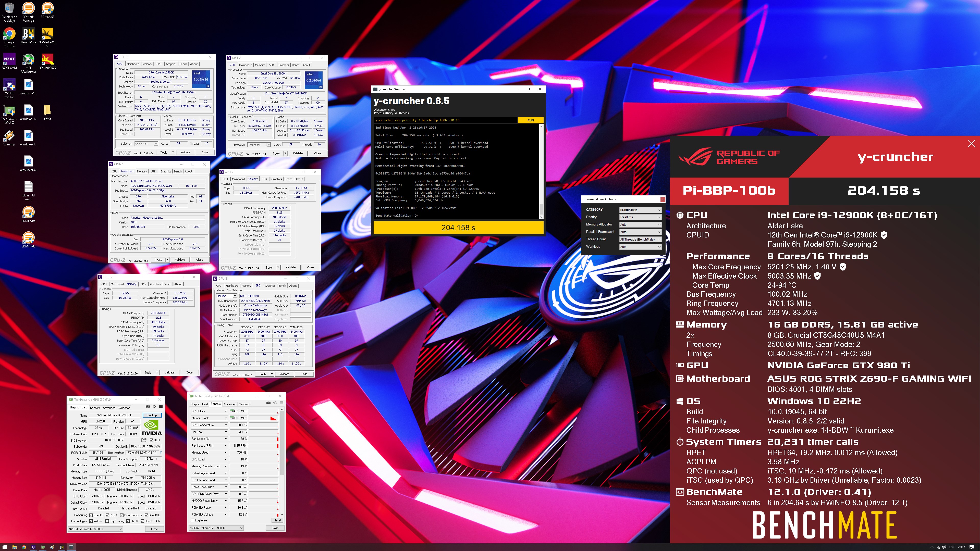Image resolution: width=980 pixels, height=551 pixels.
Task: Open the Windows Start menu
Action: pos(5,547)
